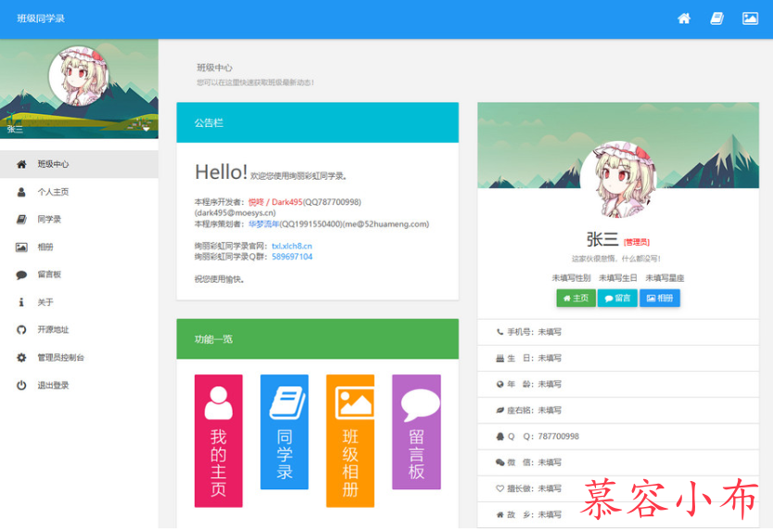773x532 pixels.
Task: Click the 未填写星座 text
Action: [665, 278]
